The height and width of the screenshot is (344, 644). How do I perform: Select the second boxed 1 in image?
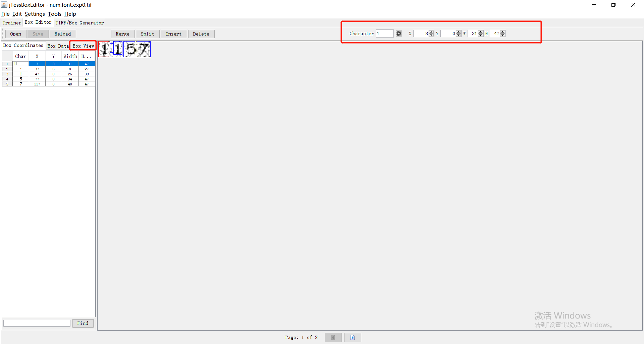[118, 48]
